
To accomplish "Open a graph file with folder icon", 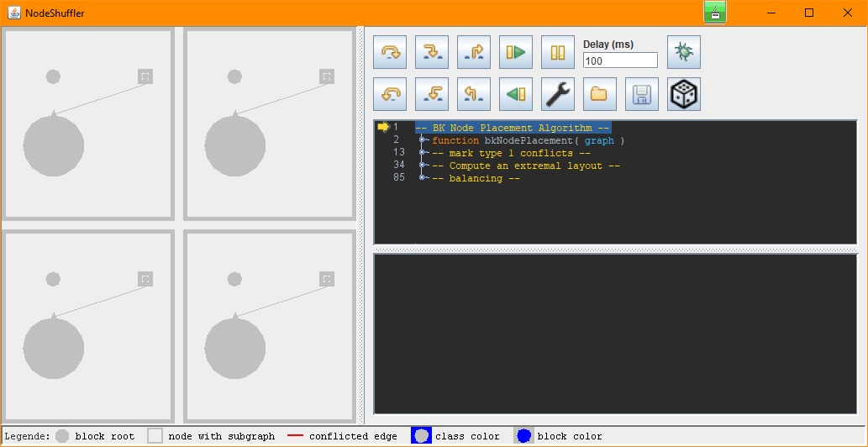I will tap(599, 94).
